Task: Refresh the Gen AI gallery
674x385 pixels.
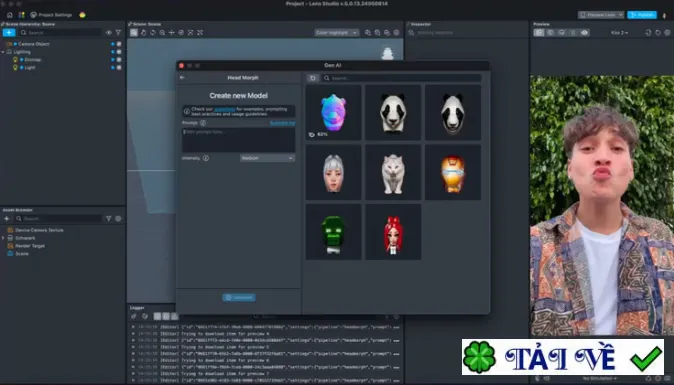Action: point(312,78)
